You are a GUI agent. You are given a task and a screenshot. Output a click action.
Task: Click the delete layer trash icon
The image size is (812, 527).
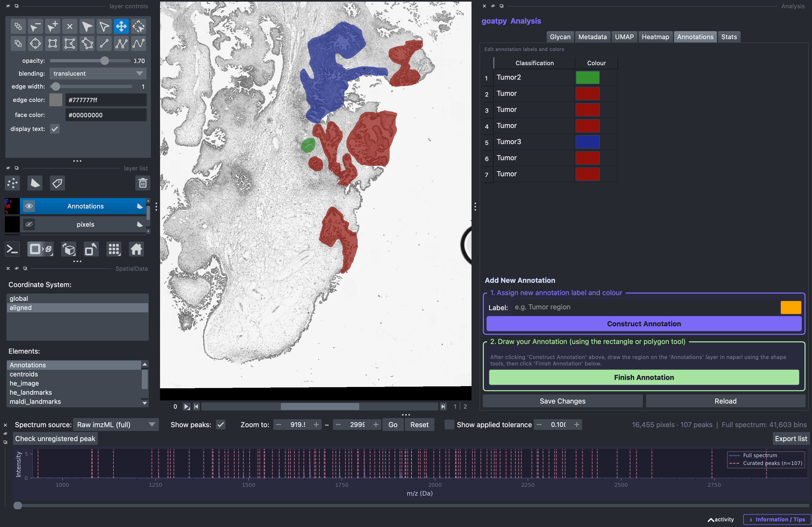click(143, 183)
